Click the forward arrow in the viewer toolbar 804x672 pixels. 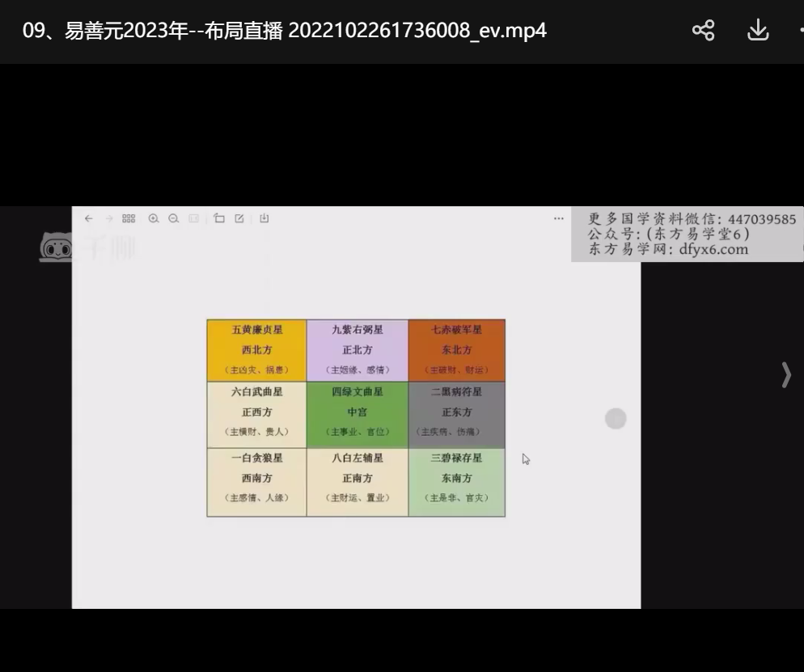click(x=109, y=218)
